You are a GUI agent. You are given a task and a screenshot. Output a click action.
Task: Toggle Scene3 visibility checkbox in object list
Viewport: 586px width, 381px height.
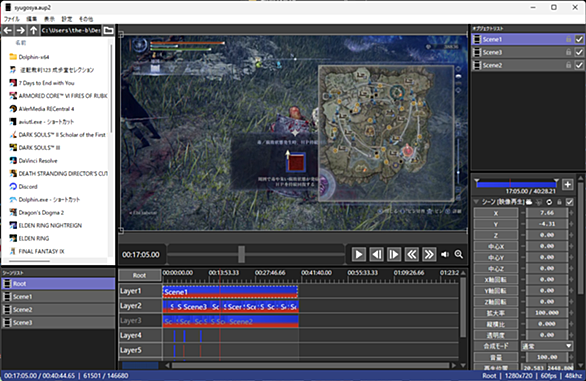[579, 52]
